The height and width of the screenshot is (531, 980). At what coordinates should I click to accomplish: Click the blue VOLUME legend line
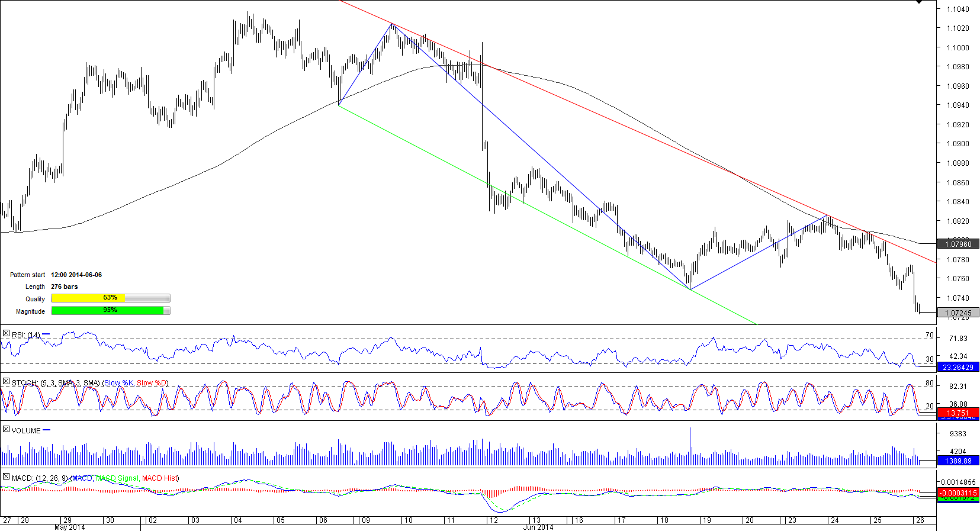point(47,430)
